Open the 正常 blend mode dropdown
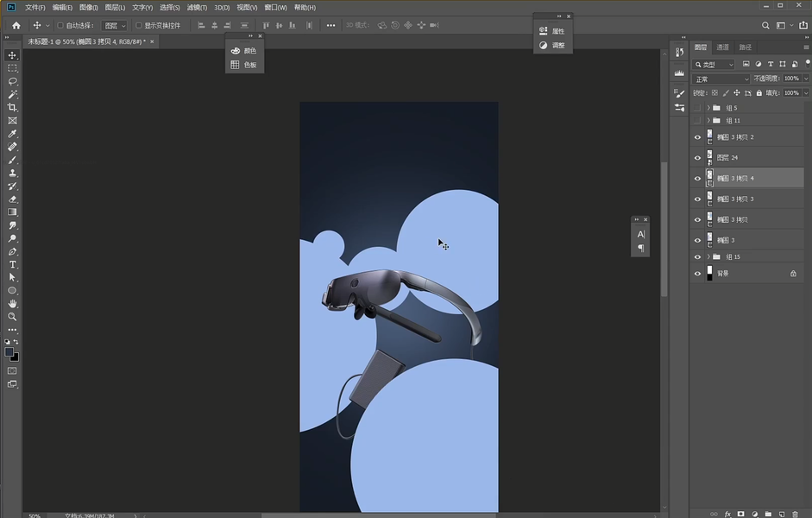This screenshot has width=812, height=518. [x=721, y=79]
